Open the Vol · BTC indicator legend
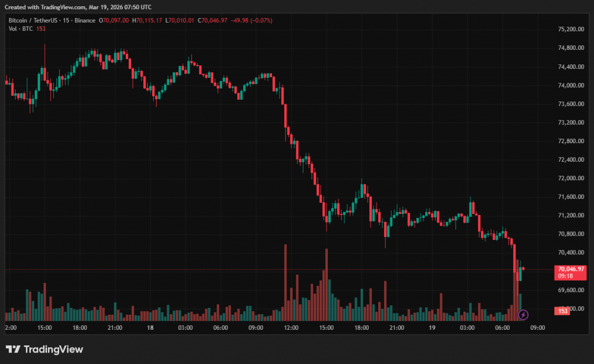The width and height of the screenshot is (594, 364). coord(20,28)
